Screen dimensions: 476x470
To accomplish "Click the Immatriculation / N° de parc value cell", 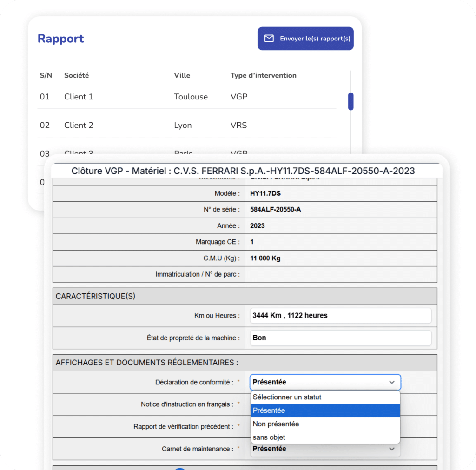I will click(x=341, y=274).
